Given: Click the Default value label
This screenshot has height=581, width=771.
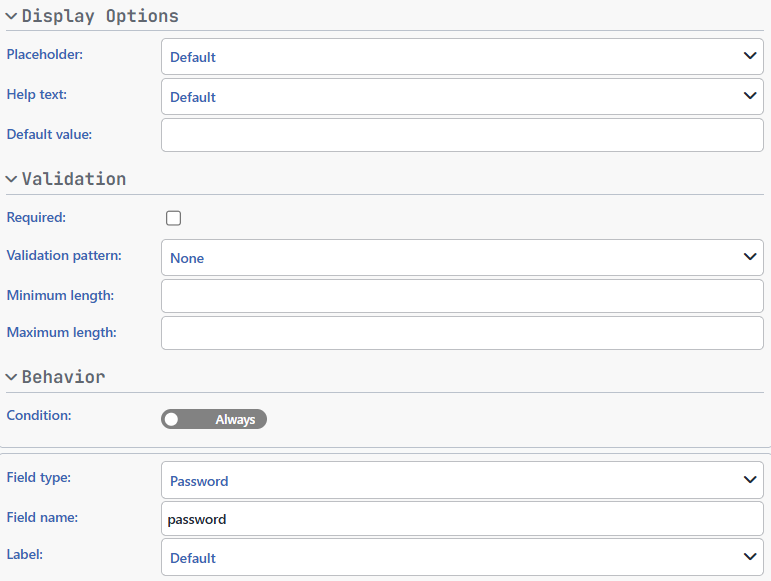Looking at the screenshot, I should coord(49,135).
